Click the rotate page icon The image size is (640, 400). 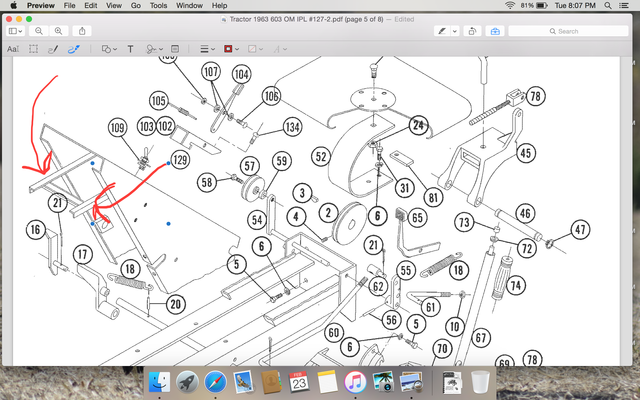coord(472,31)
